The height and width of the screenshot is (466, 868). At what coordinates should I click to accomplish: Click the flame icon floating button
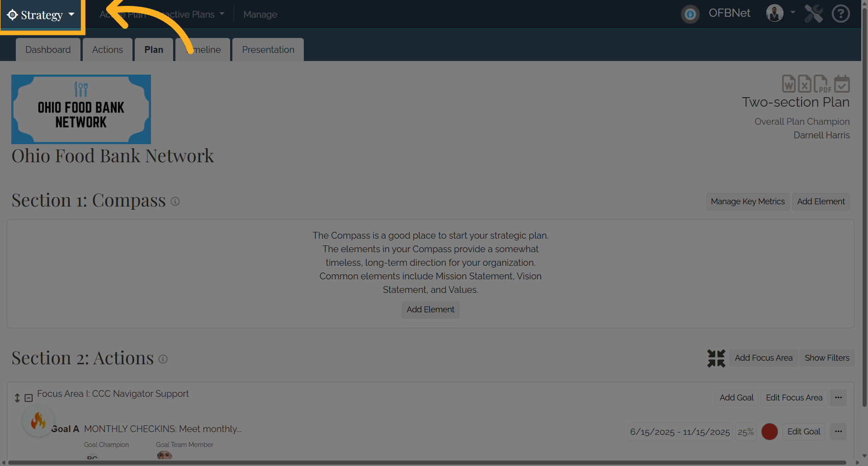[x=38, y=421]
